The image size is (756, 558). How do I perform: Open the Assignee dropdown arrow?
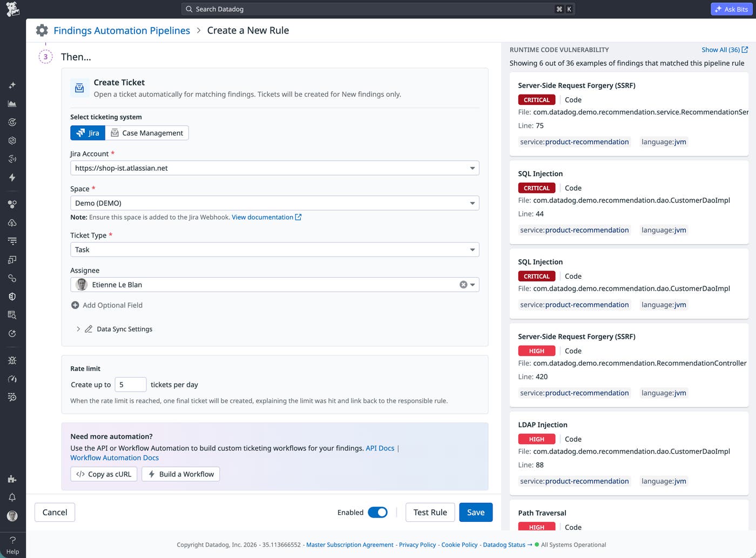pyautogui.click(x=473, y=285)
